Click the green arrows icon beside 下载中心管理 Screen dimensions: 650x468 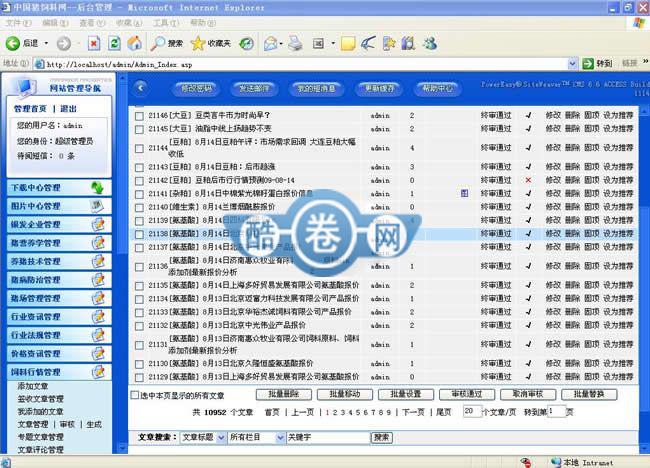98,188
